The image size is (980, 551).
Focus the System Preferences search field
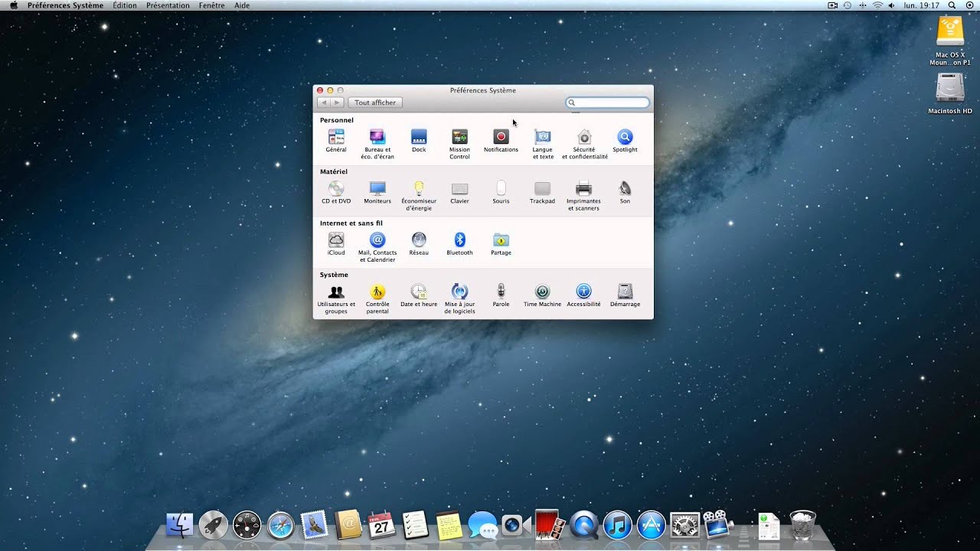point(608,103)
